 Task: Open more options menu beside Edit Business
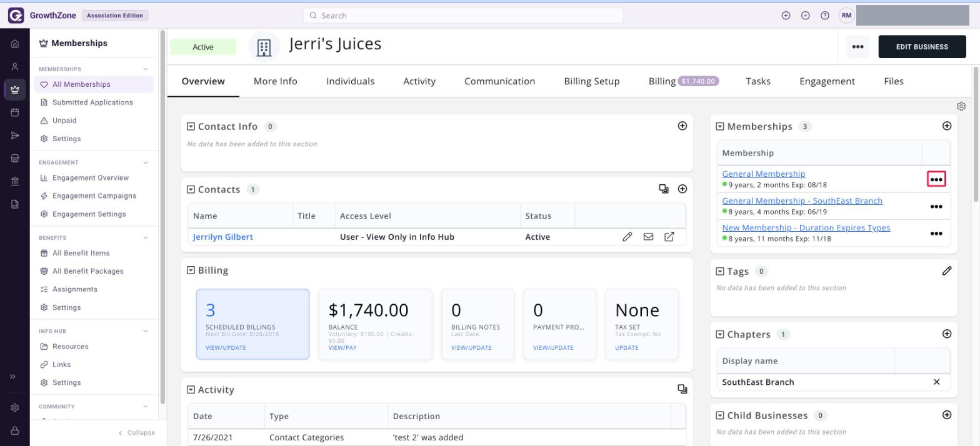coord(857,47)
